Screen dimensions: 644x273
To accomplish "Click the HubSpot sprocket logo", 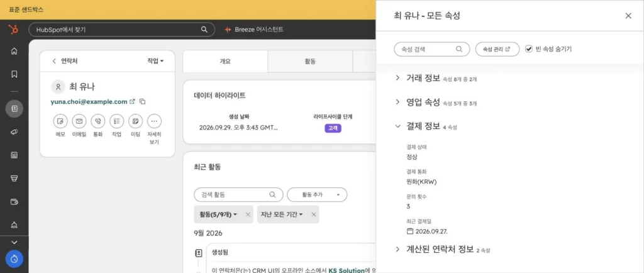I will click(x=14, y=30).
